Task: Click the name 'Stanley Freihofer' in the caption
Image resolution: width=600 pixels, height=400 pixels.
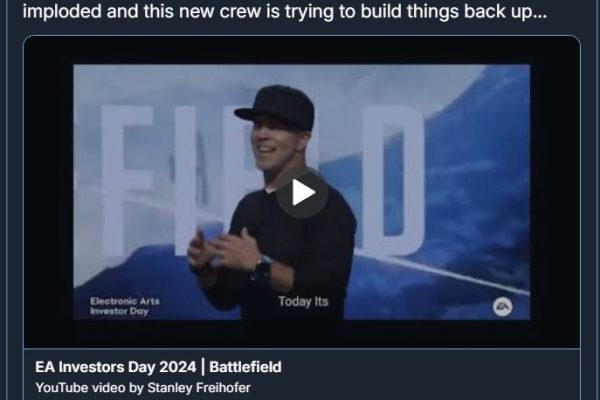Action: [199, 388]
